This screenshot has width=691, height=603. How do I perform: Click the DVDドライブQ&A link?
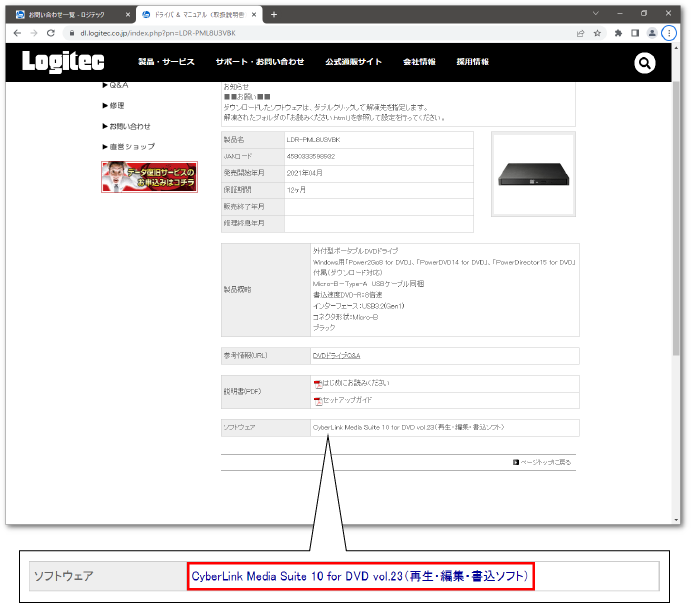(336, 355)
